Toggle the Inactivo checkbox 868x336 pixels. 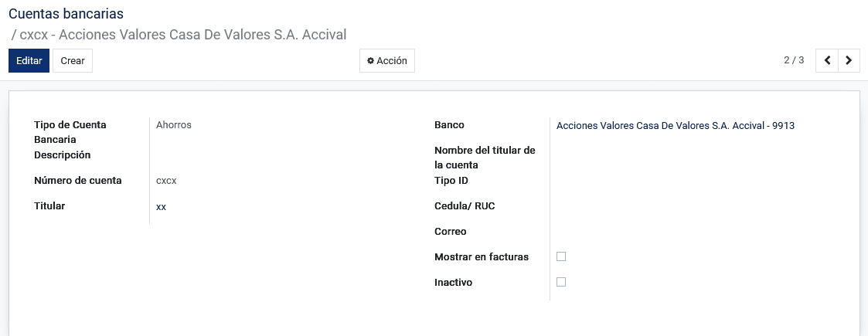561,282
